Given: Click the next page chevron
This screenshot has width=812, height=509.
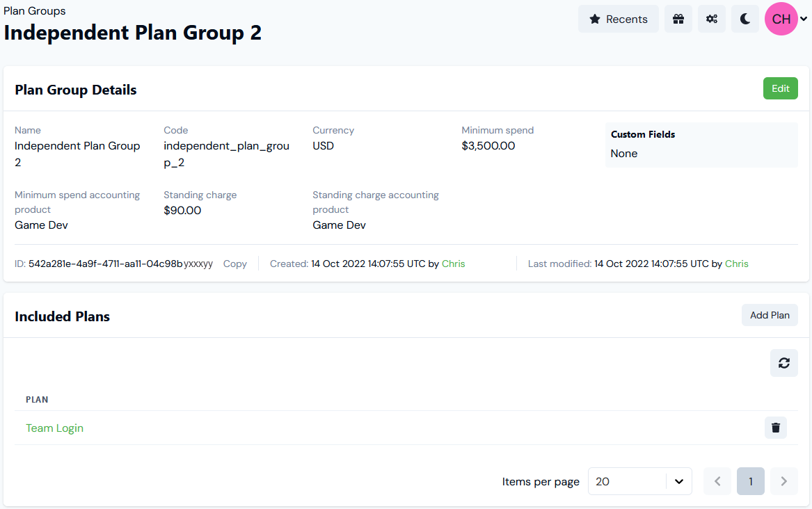Looking at the screenshot, I should [784, 481].
